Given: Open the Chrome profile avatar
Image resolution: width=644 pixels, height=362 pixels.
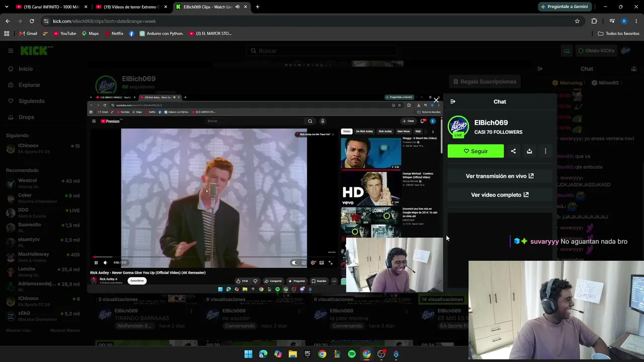Looking at the screenshot, I should point(624,21).
